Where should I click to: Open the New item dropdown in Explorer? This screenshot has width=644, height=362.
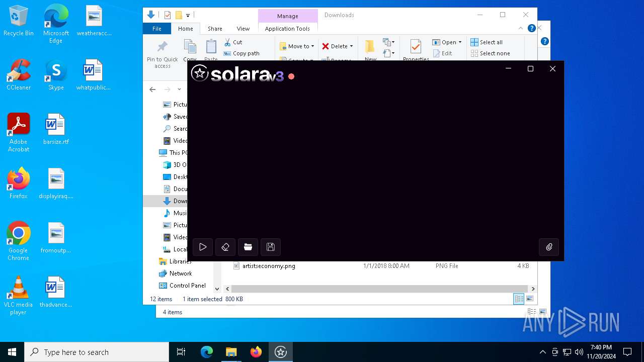(x=388, y=42)
